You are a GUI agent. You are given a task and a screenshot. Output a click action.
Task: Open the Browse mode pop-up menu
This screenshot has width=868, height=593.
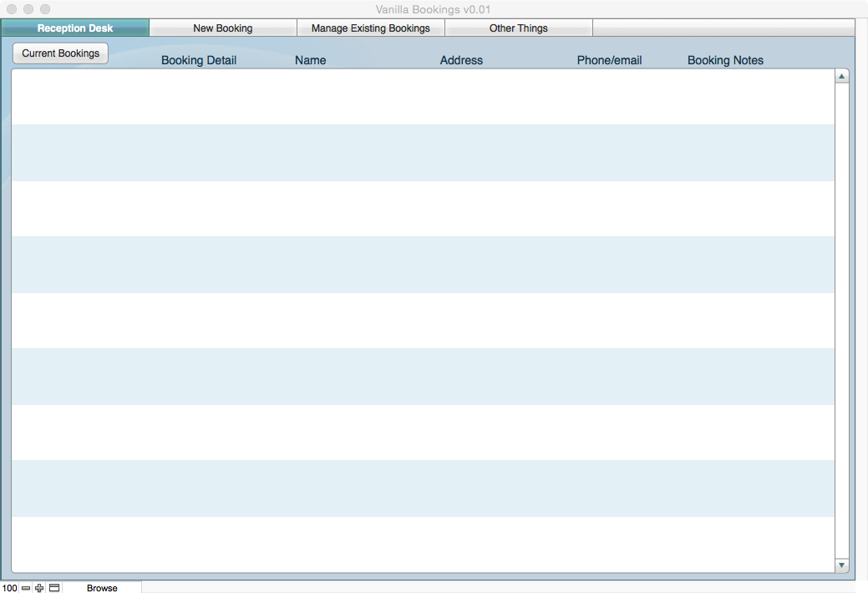point(102,588)
